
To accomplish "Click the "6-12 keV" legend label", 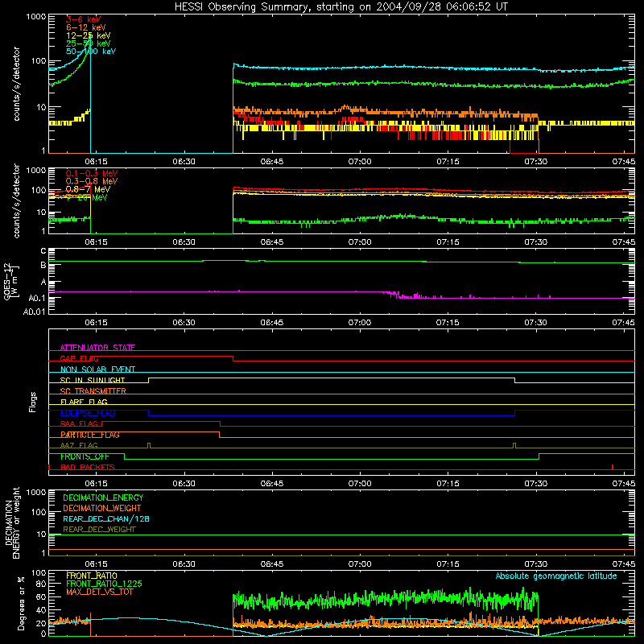I will pyautogui.click(x=86, y=27).
